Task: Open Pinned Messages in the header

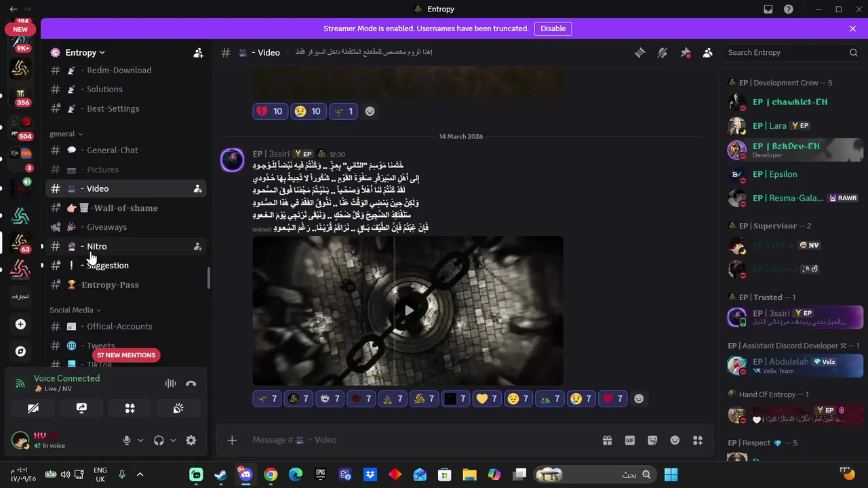Action: click(x=685, y=52)
